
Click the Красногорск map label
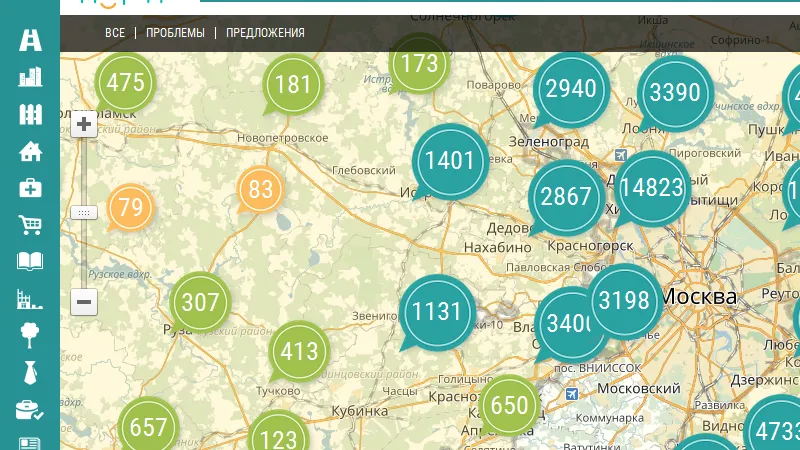pos(590,246)
